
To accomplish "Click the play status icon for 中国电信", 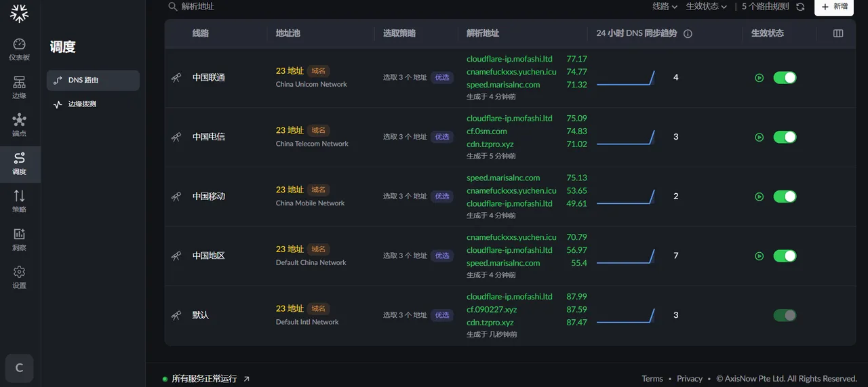I will coord(759,138).
